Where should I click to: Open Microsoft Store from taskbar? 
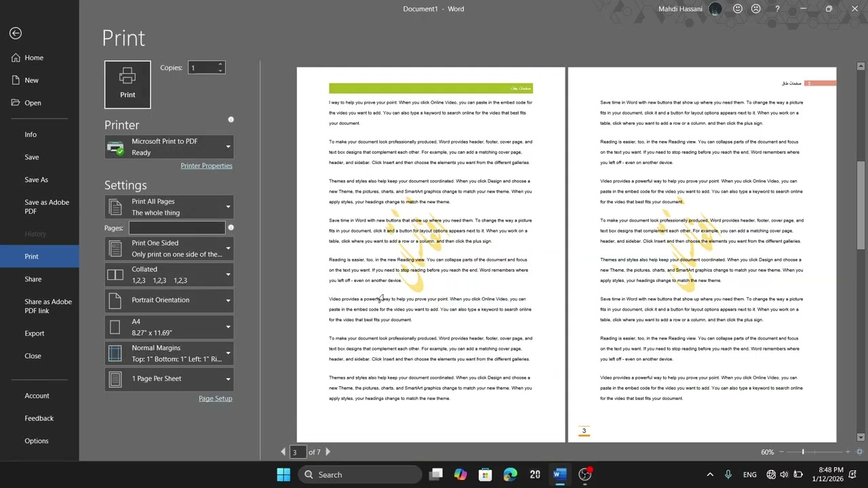click(485, 474)
